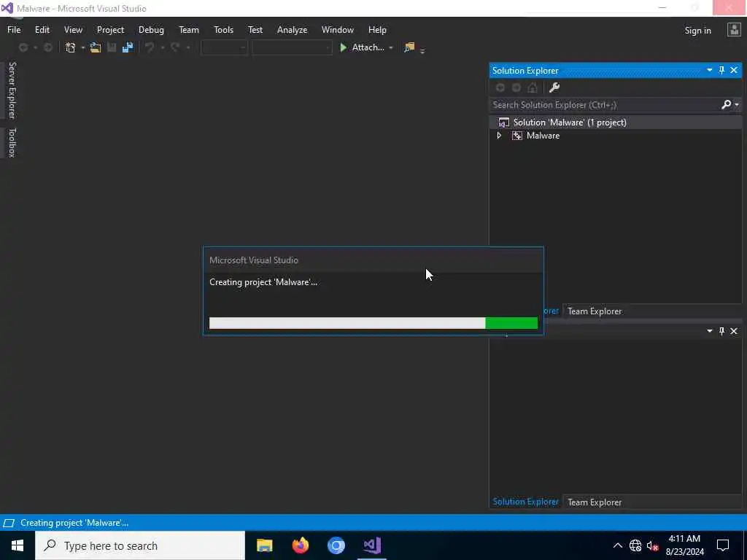Open the Window menu

pos(337,29)
